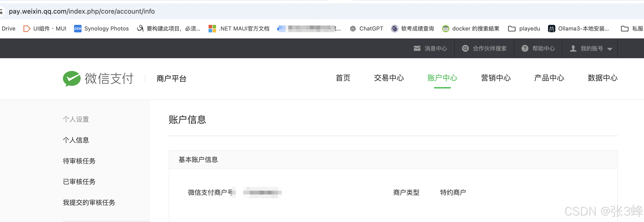The height and width of the screenshot is (222, 644).
Task: Go to the 首页 tab
Action: [x=343, y=78]
